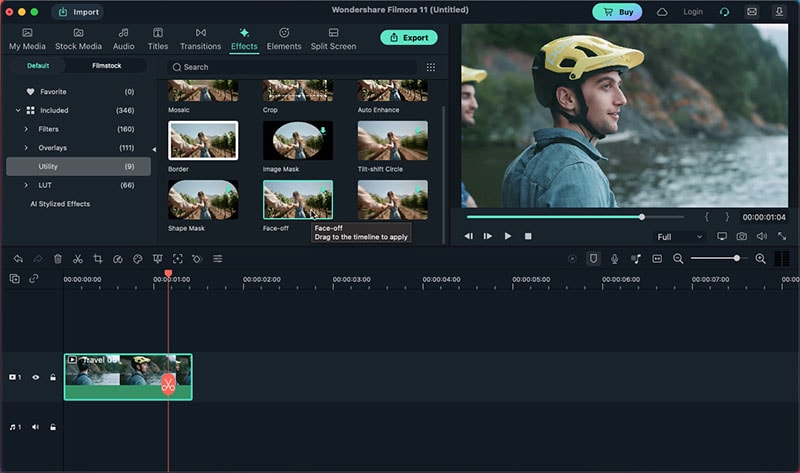This screenshot has width=800, height=473.
Task: Click the scissors Split icon in timeline toolbar
Action: [x=77, y=259]
